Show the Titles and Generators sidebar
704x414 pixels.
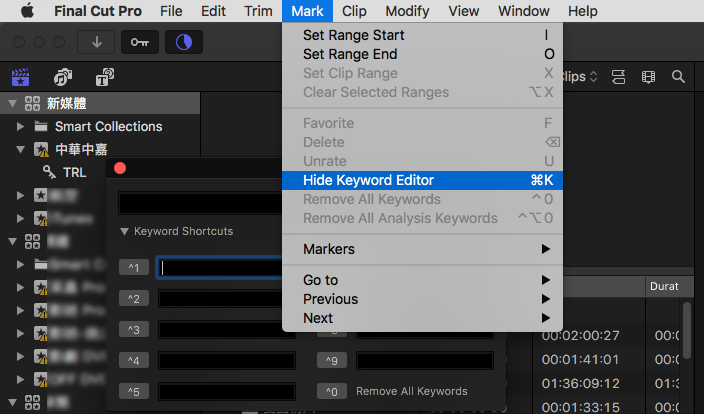105,77
